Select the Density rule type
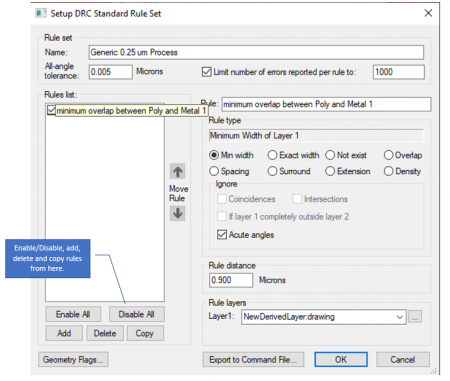Screen dimensions: 450x381 (x=388, y=171)
